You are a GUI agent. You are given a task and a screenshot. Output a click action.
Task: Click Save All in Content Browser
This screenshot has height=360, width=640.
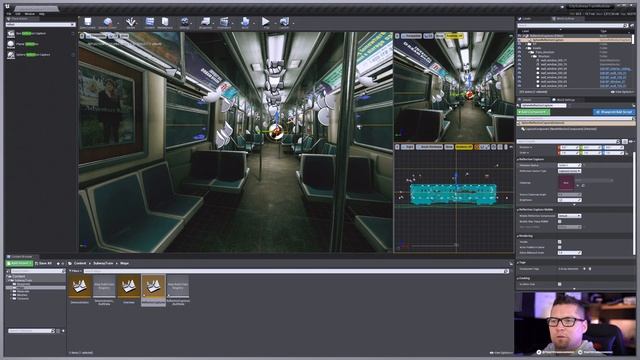(44, 264)
